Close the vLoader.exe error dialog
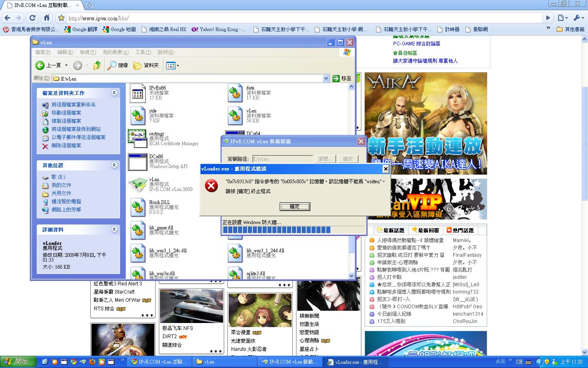 coord(385,169)
